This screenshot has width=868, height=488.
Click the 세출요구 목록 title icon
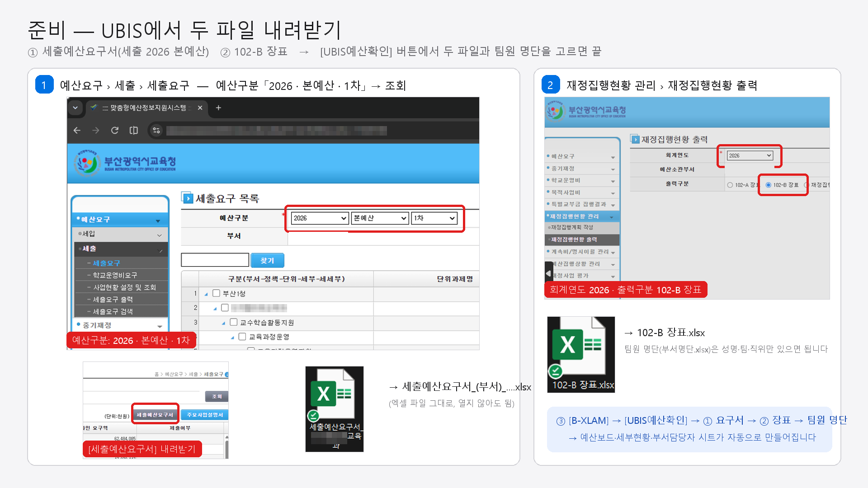click(187, 198)
